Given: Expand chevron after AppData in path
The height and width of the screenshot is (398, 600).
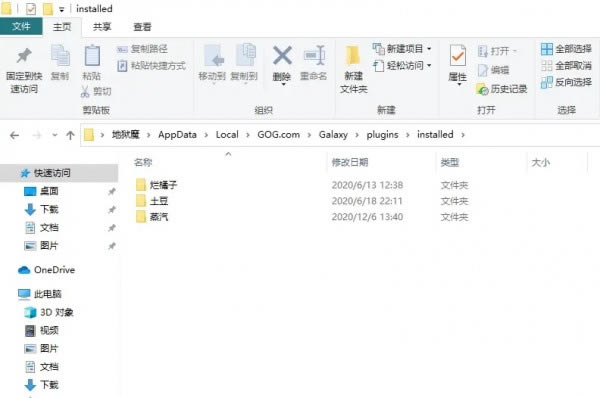Looking at the screenshot, I should click(x=206, y=135).
